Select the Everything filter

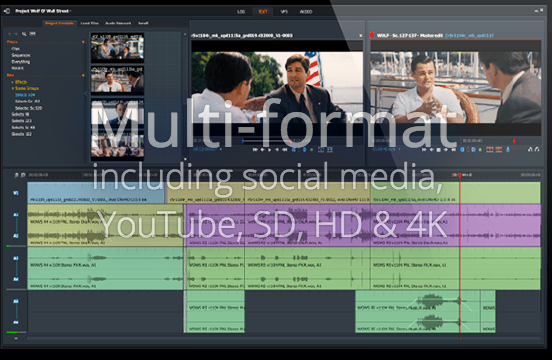pyautogui.click(x=20, y=62)
